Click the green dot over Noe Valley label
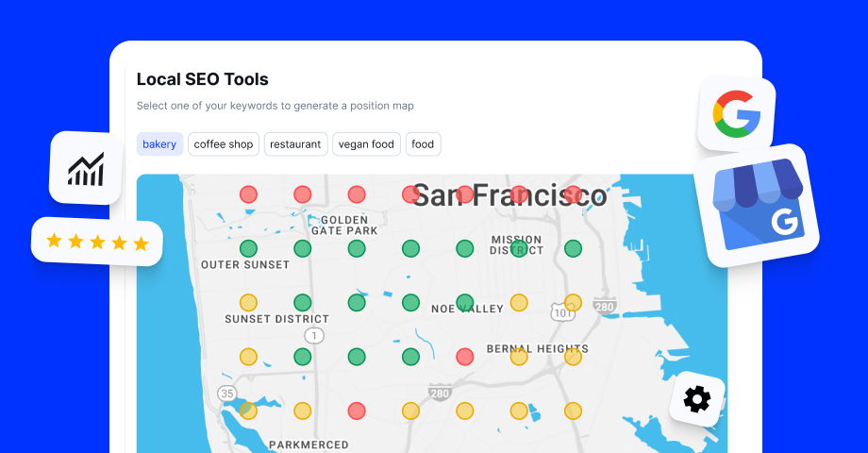The height and width of the screenshot is (453, 868). pos(464,302)
